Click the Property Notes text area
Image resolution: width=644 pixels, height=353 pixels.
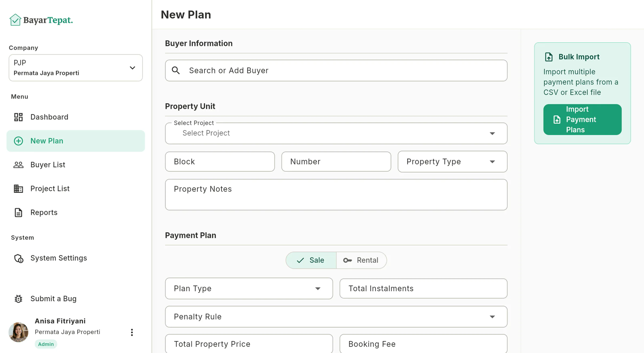tap(336, 195)
